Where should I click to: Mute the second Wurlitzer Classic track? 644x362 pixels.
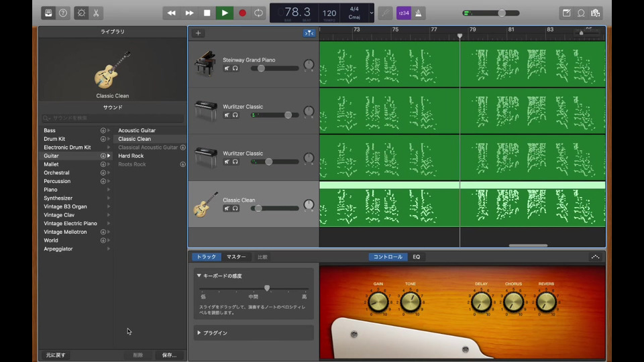pyautogui.click(x=227, y=162)
